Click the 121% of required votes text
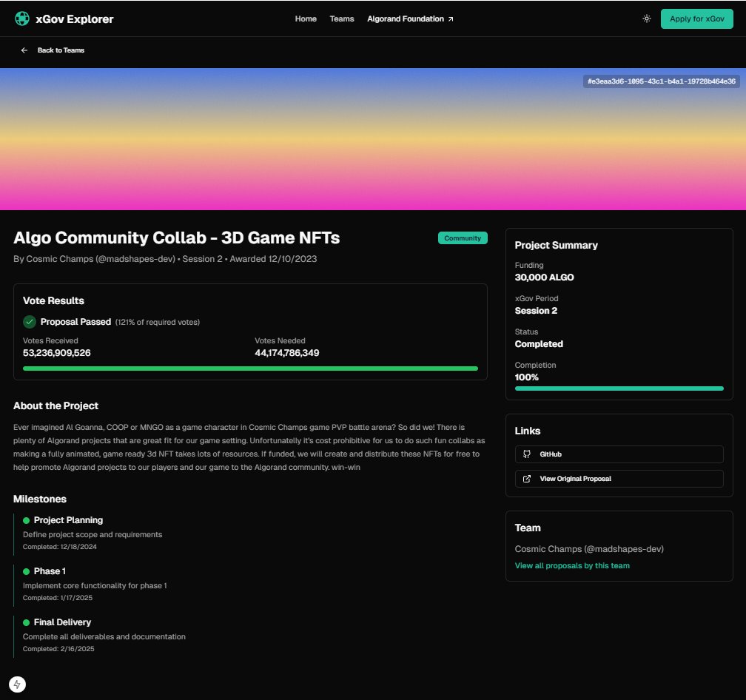Image resolution: width=746 pixels, height=700 pixels. (158, 322)
